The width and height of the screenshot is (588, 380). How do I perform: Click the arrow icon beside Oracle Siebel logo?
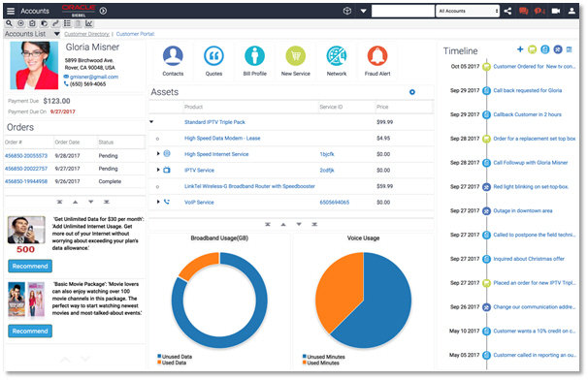(103, 11)
